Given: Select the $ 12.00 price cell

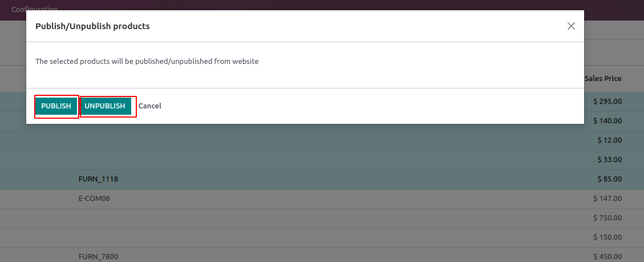Looking at the screenshot, I should coord(610,140).
